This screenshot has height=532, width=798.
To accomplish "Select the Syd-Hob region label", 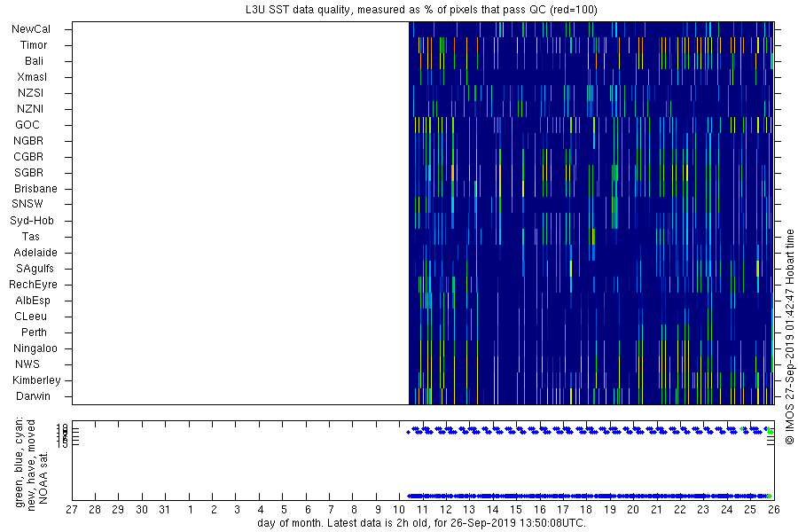I will pos(32,221).
